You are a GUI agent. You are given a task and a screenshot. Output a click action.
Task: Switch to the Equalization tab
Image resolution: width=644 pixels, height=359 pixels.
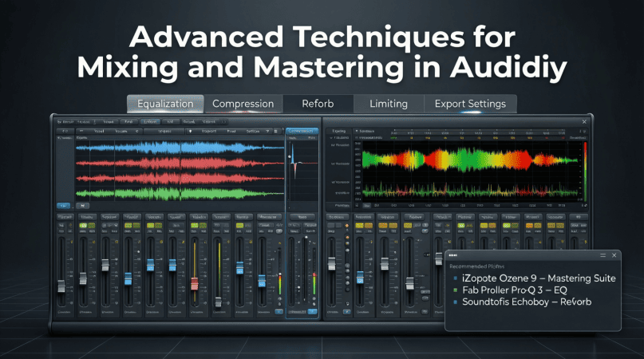(x=164, y=104)
